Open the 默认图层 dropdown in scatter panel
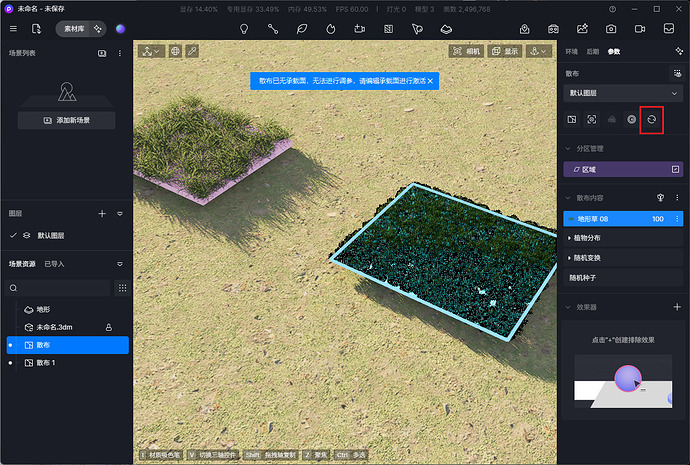The image size is (690, 465). point(623,93)
